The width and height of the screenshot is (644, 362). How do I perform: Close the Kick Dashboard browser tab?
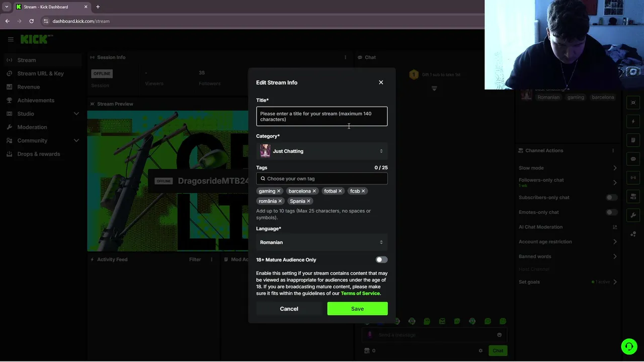tap(86, 7)
